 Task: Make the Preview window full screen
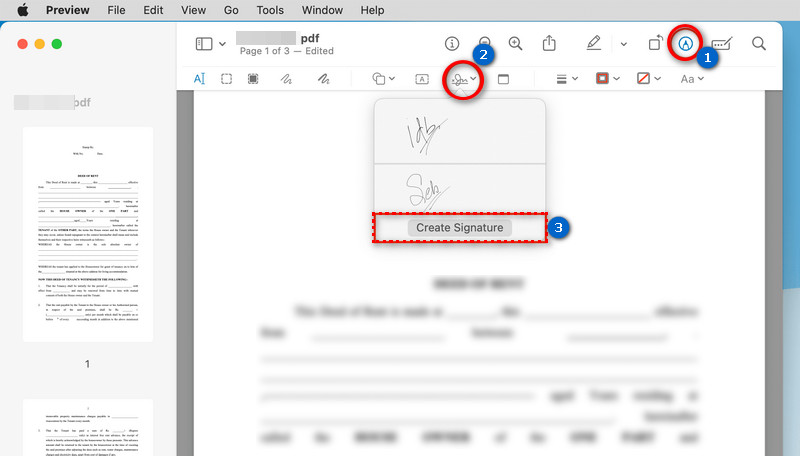coord(57,44)
